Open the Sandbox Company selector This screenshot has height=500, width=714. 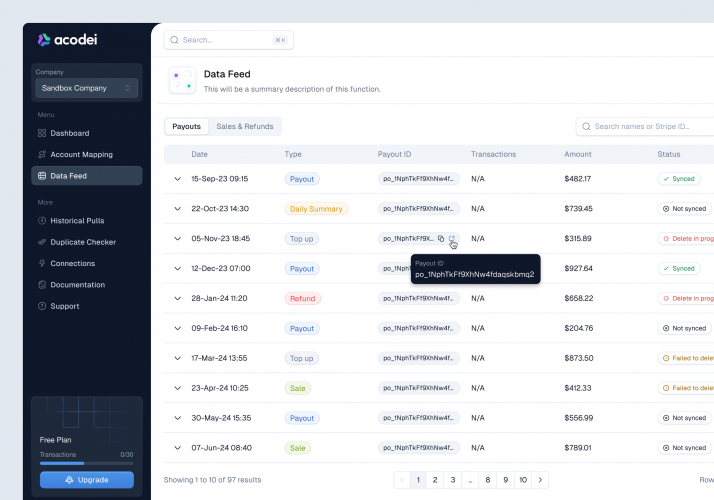[87, 88]
